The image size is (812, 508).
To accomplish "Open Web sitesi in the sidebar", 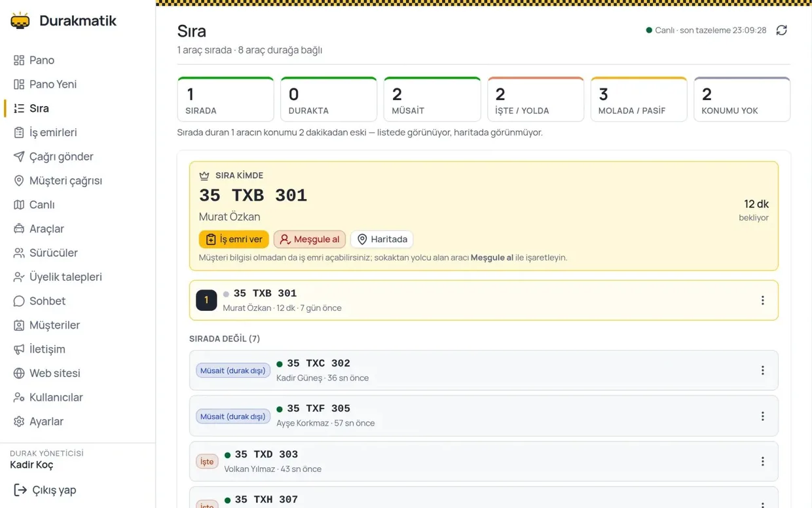I will coord(77,373).
